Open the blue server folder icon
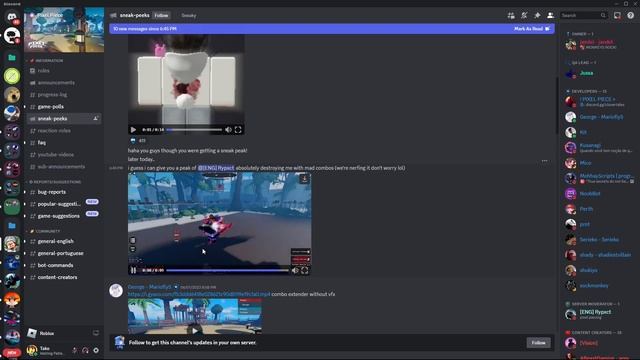 (12, 225)
